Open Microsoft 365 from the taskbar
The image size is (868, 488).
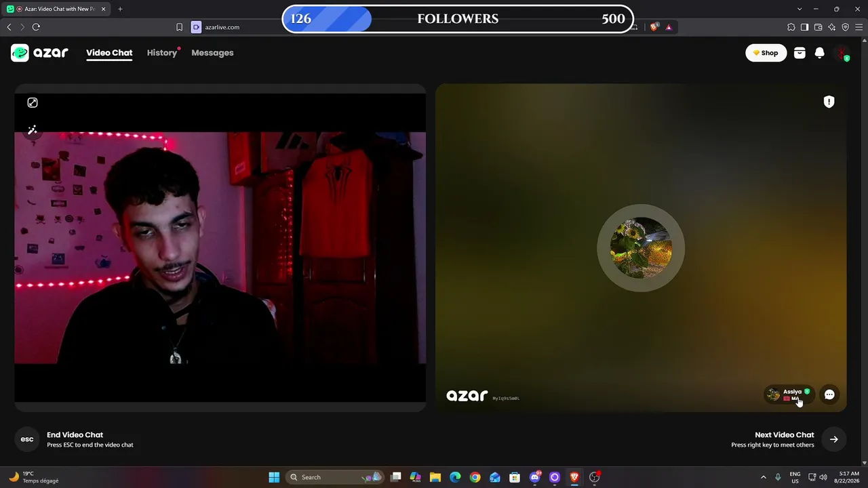click(416, 477)
